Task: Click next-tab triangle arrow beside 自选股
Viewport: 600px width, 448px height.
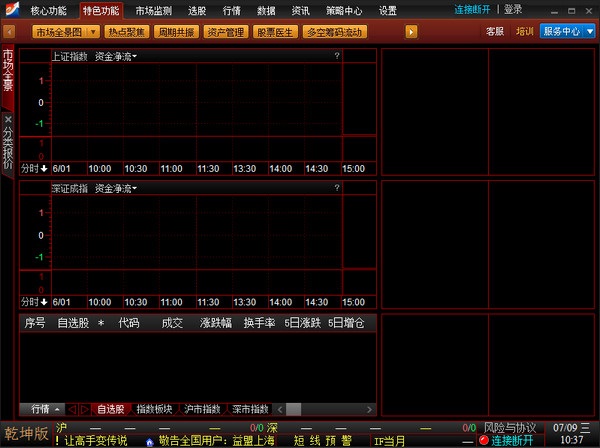Action: pyautogui.click(x=85, y=409)
